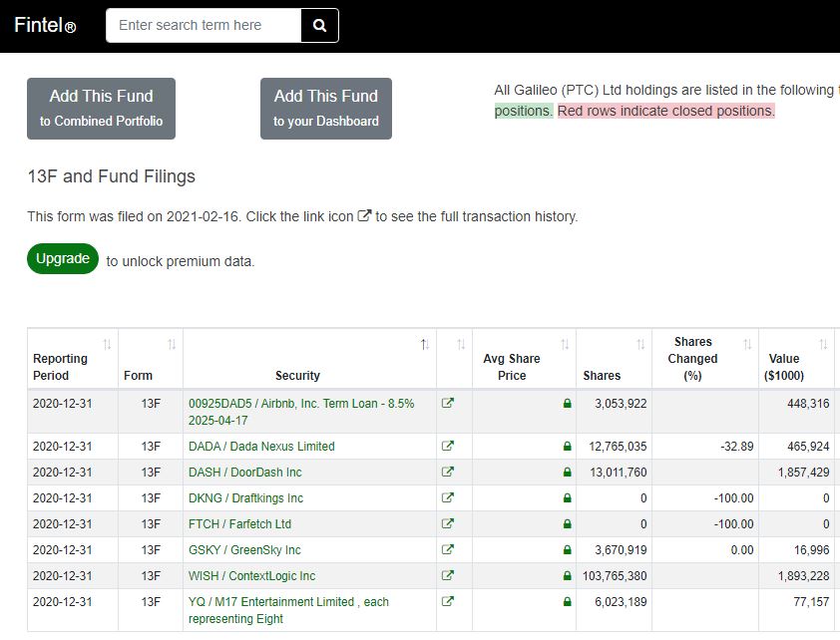Click the lock icon in Airbnb Term Loan row

click(567, 404)
